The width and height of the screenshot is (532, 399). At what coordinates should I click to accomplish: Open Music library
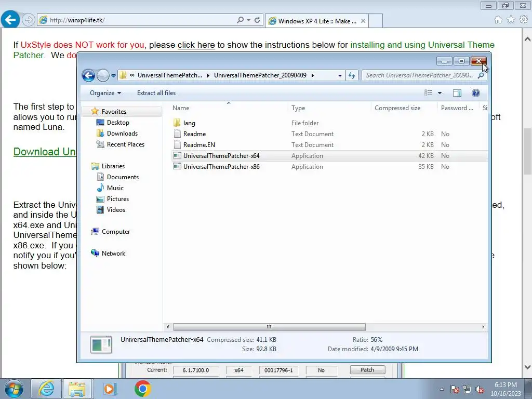point(115,188)
